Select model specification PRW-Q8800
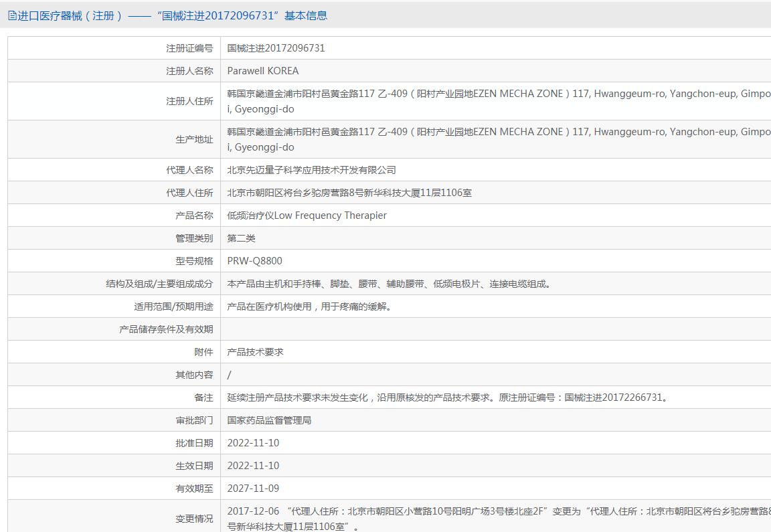The image size is (771, 532). click(254, 261)
